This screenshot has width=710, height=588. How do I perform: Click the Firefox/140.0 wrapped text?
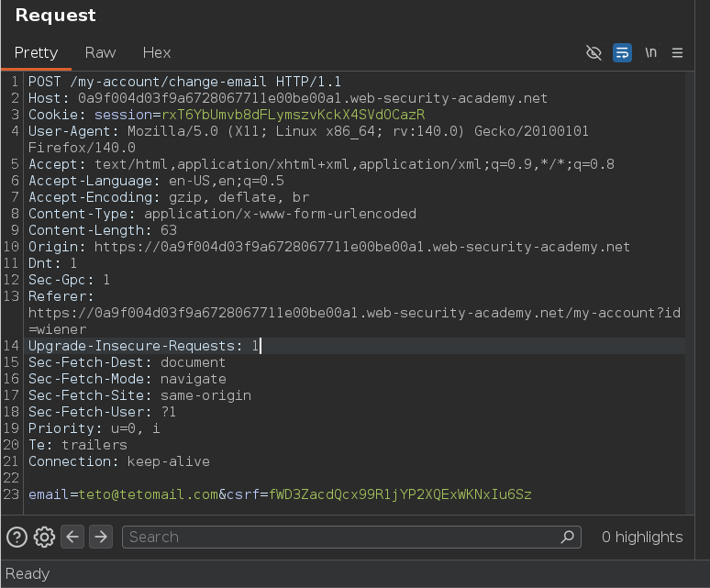coord(82,148)
